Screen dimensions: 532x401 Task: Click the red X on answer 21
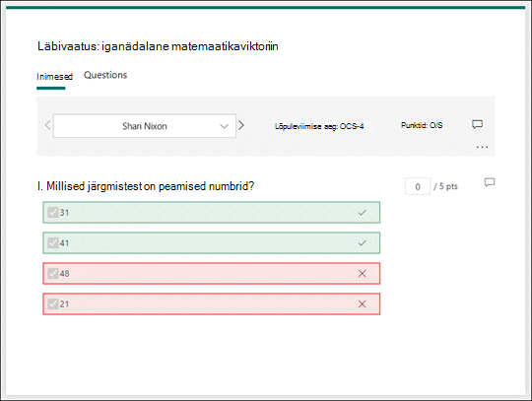tap(362, 304)
